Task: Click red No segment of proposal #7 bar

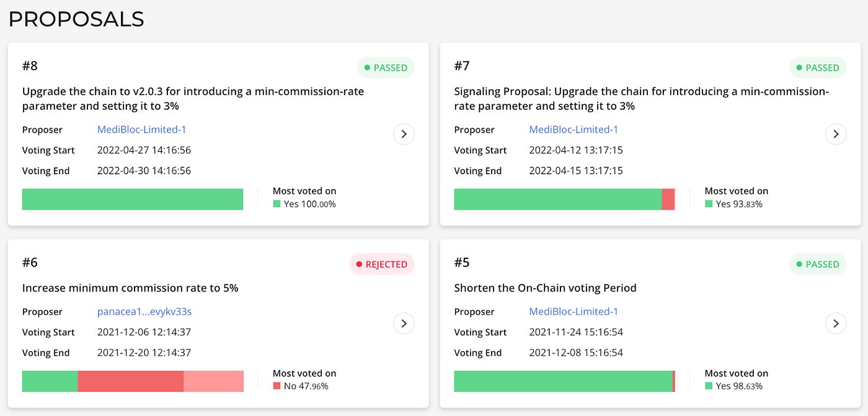Action: pos(668,200)
